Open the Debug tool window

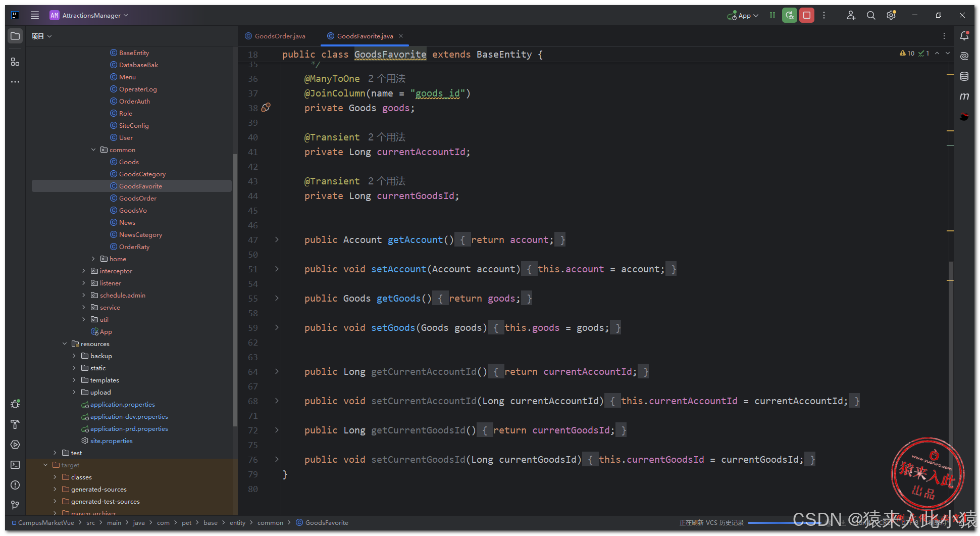click(x=15, y=404)
